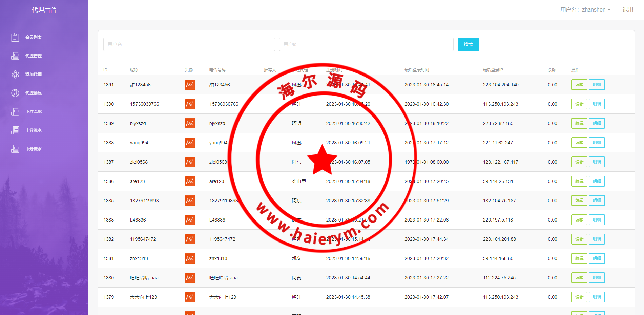Image resolution: width=644 pixels, height=315 pixels.
Task: Open 会员列表 clipboard icon in sidebar
Action: click(x=15, y=37)
